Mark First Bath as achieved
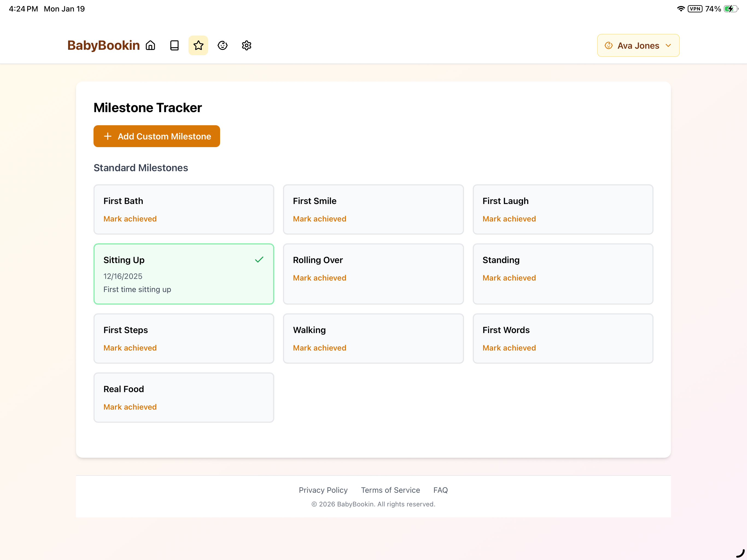This screenshot has height=560, width=747. [x=130, y=219]
